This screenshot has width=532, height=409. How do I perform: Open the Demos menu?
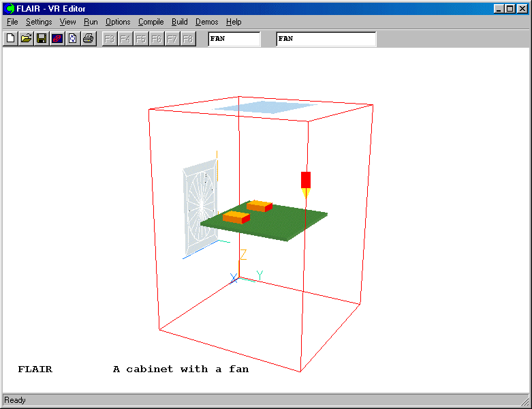click(206, 22)
